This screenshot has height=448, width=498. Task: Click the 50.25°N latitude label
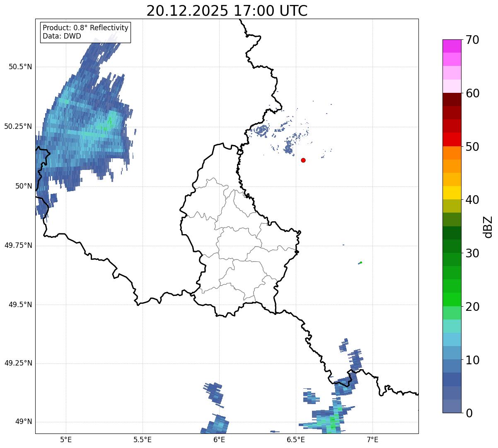18,126
